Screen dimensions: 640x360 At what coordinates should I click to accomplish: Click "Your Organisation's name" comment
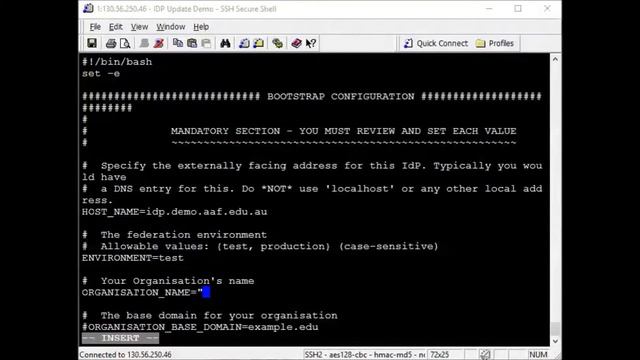point(168,281)
